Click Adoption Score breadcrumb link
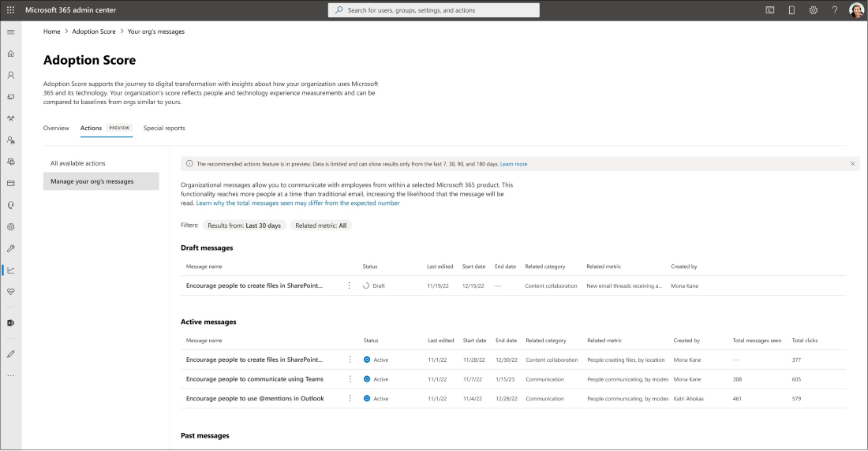 pos(94,32)
